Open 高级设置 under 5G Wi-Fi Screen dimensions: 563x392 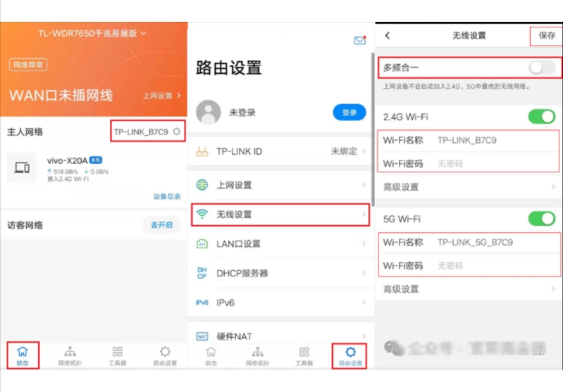[x=469, y=289]
